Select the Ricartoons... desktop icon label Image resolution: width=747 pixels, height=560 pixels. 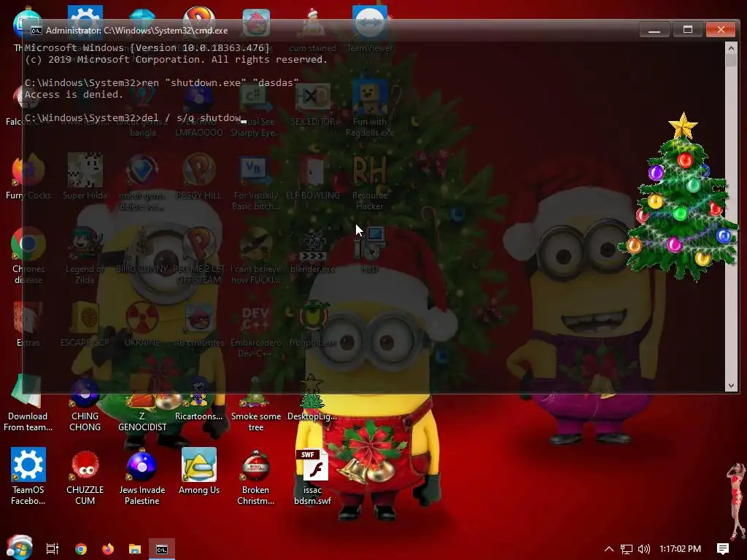pos(198,416)
